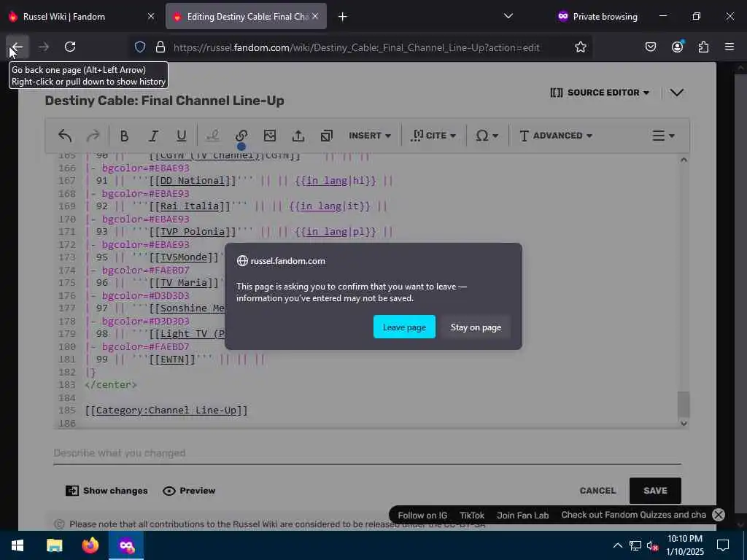Click the editor undo arrow

coord(65,136)
